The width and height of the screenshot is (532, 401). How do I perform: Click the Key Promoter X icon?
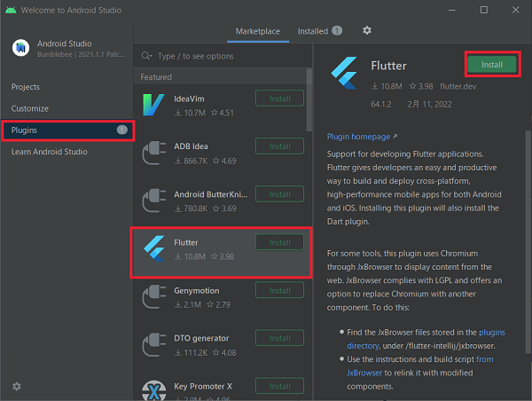pyautogui.click(x=154, y=390)
